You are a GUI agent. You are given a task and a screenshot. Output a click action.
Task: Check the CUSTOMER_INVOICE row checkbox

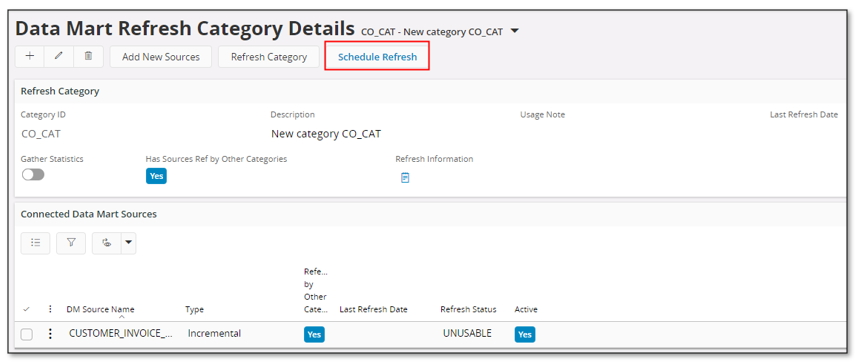point(27,334)
